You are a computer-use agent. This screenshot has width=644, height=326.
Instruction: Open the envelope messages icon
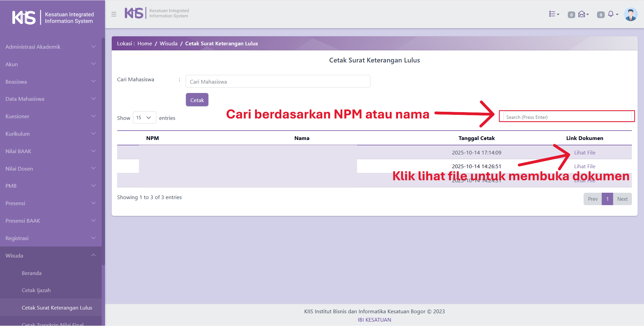click(x=583, y=14)
